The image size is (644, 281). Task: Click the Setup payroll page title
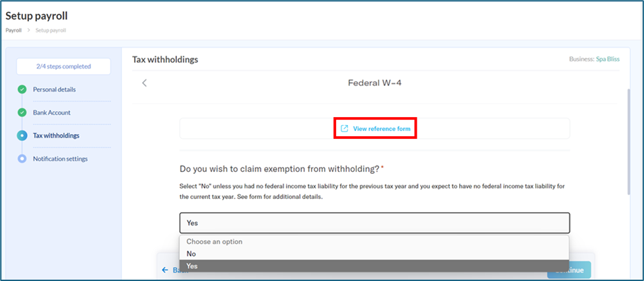click(x=36, y=16)
